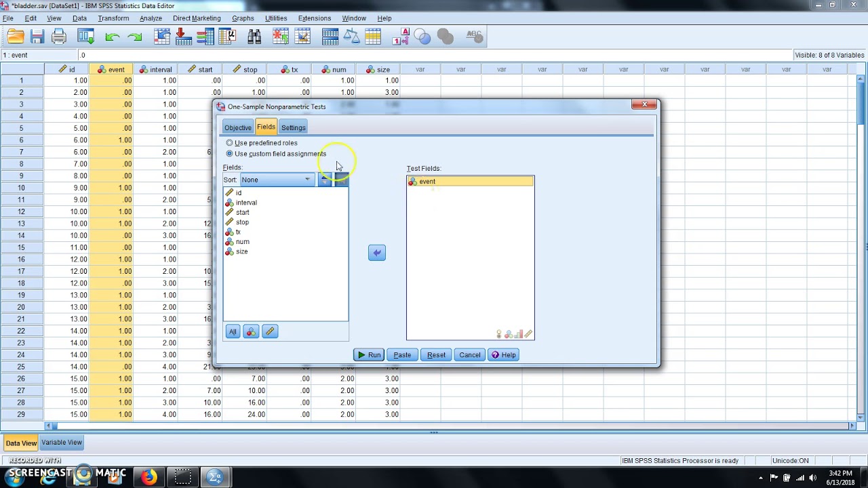Viewport: 868px width, 488px height.
Task: Click the horizontal scrollbar of data grid
Action: 452,426
